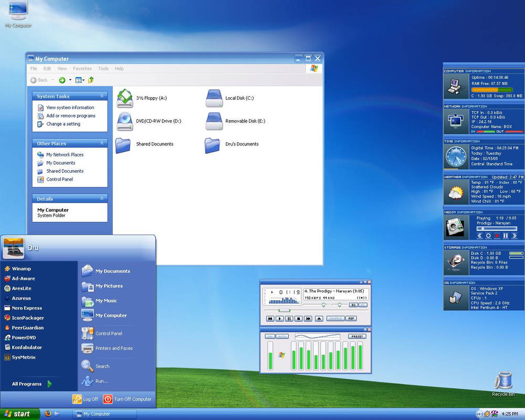Launch PowerDVD from Start menu

click(x=20, y=338)
